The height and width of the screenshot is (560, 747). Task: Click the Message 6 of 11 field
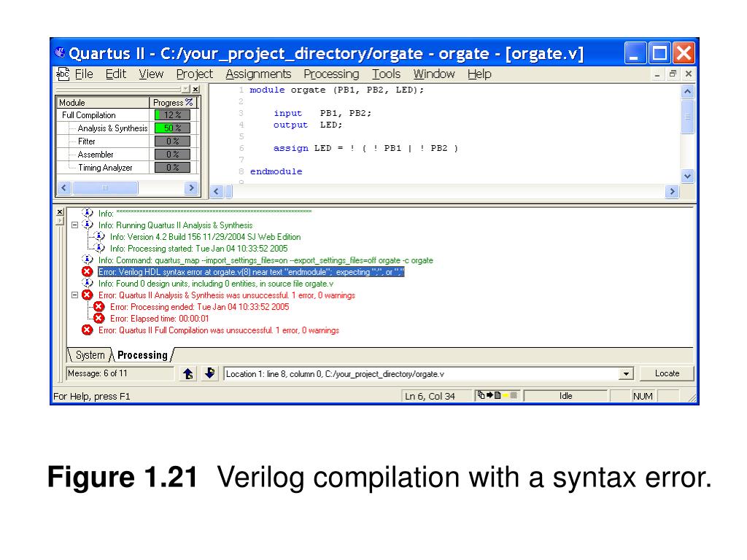pyautogui.click(x=120, y=373)
